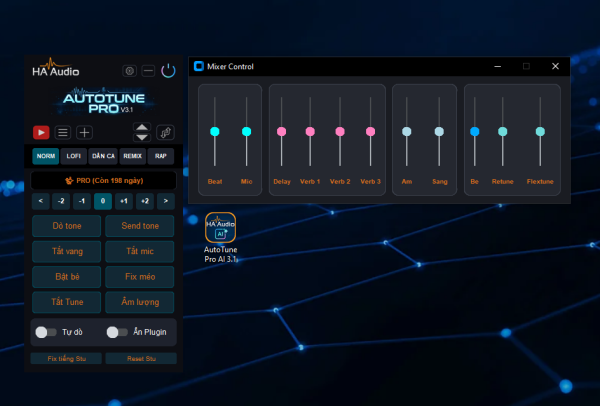Click the Flextune slider handle
600x406 pixels.
(x=540, y=132)
